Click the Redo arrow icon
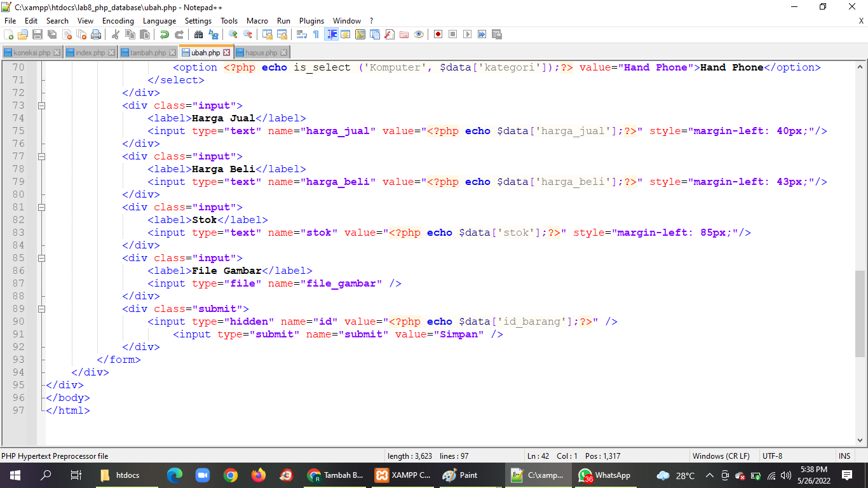The height and width of the screenshot is (488, 868). click(179, 34)
